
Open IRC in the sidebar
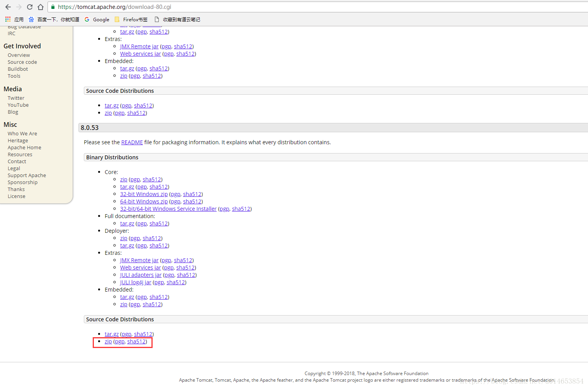pos(12,34)
